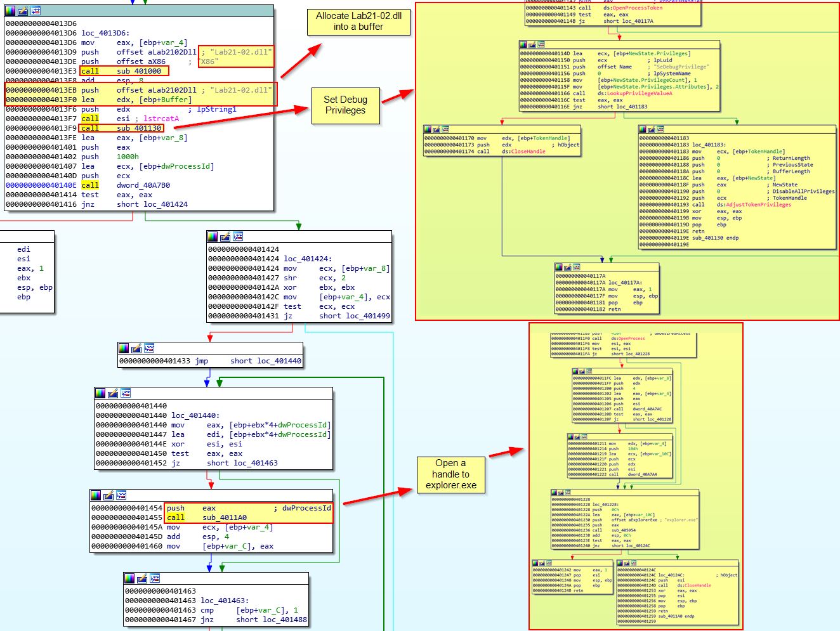Click the pencil edit icon on the AdjustTokenPrivileges block
This screenshot has width=840, height=631.
[652, 129]
